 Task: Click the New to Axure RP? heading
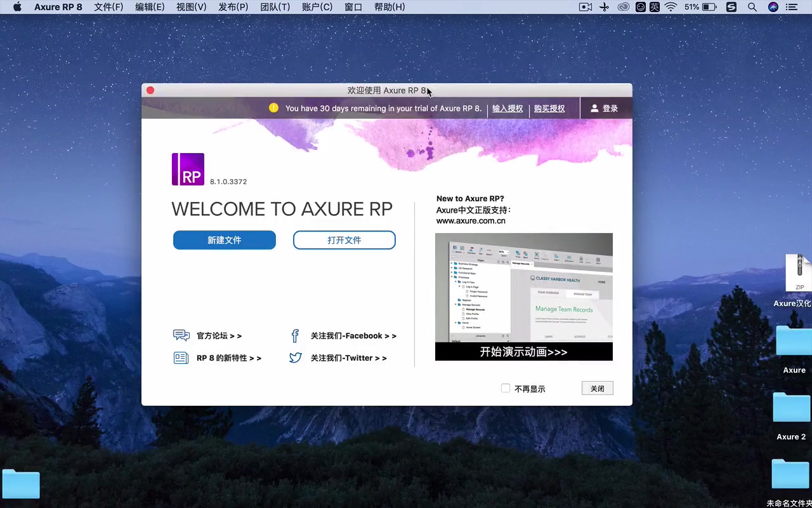(470, 199)
